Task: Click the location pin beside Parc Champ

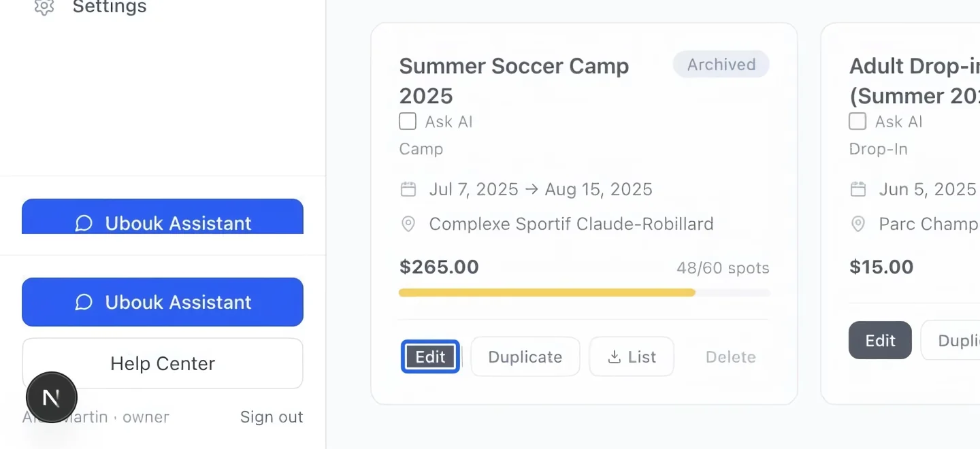Action: [x=858, y=224]
